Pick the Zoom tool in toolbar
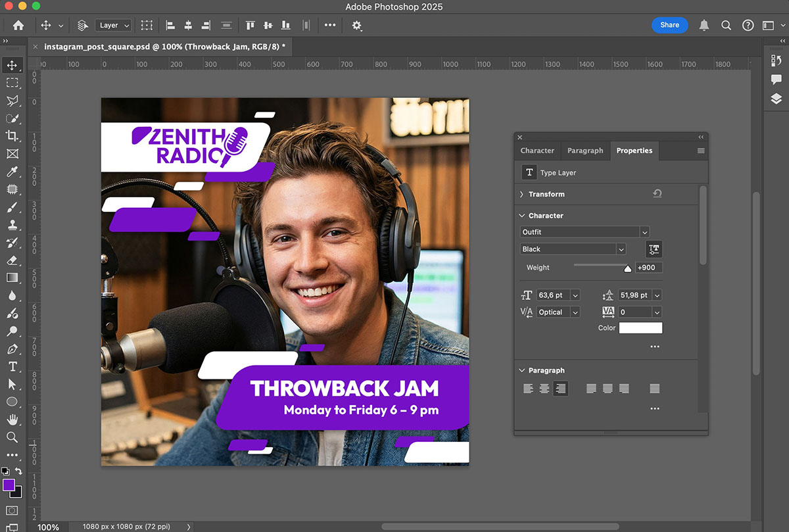 [12, 437]
